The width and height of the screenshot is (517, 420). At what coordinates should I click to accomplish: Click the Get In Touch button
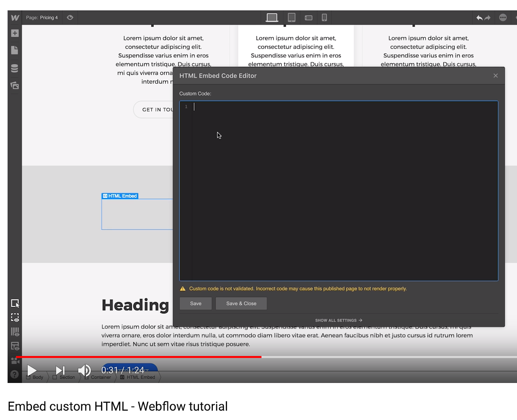pos(157,109)
